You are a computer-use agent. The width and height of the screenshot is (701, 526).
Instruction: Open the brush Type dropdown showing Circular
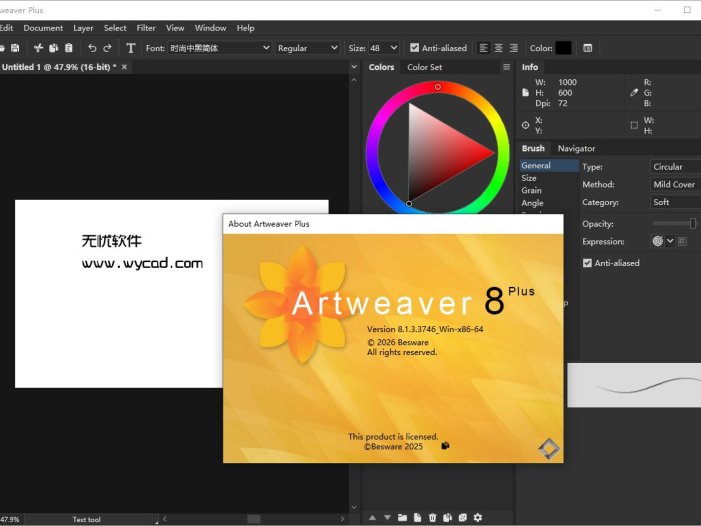tap(676, 167)
